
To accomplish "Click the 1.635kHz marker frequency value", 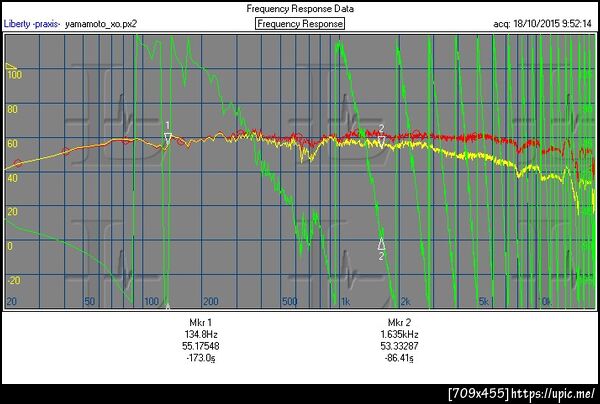I will [399, 334].
